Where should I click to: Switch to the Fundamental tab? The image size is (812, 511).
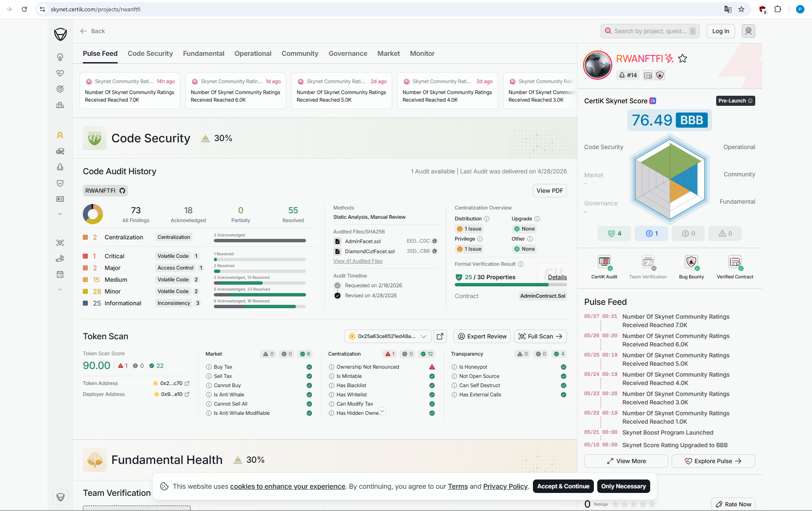[203, 54]
